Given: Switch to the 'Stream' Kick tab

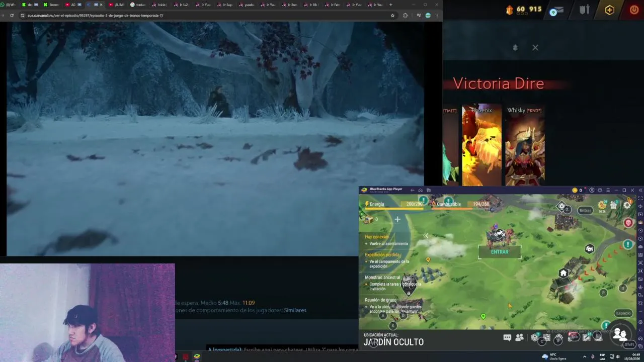Looking at the screenshot, I should [x=52, y=5].
